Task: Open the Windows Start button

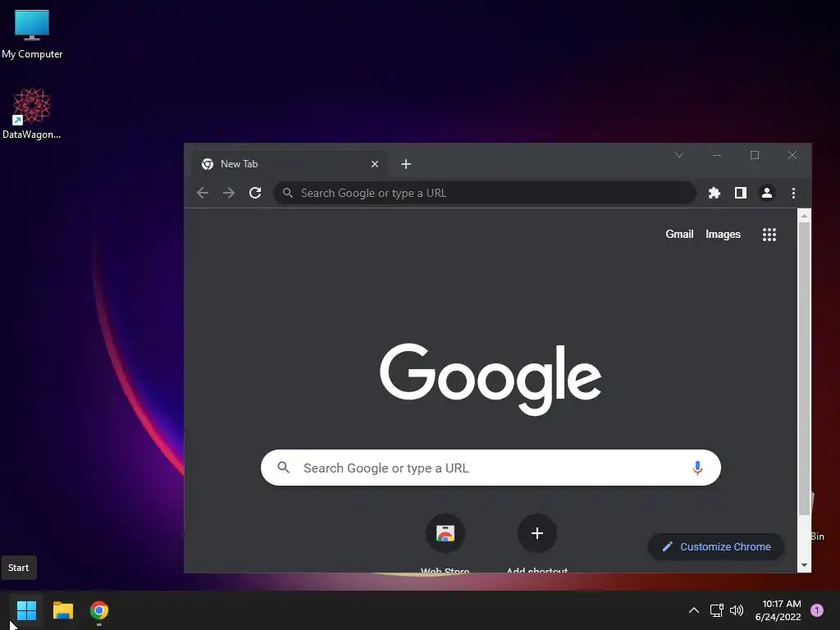Action: click(26, 610)
